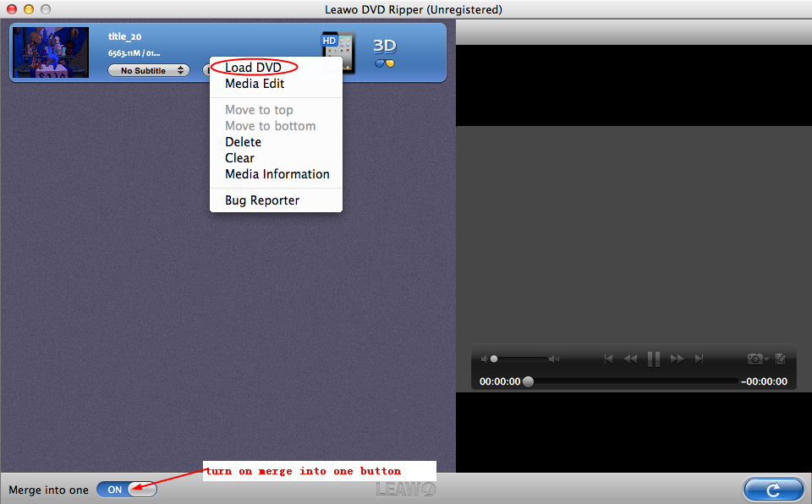
Task: Click the title_20 file name
Action: pyautogui.click(x=124, y=36)
